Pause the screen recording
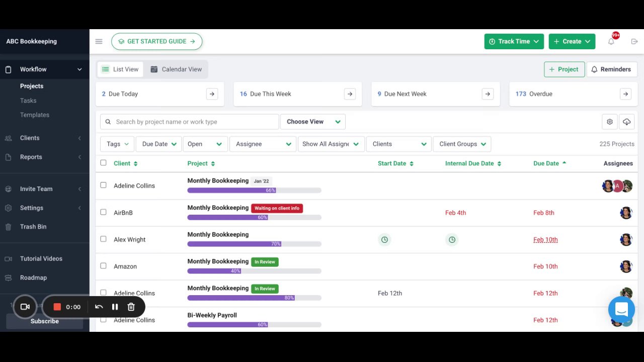Image resolution: width=644 pixels, height=362 pixels. coord(115,307)
